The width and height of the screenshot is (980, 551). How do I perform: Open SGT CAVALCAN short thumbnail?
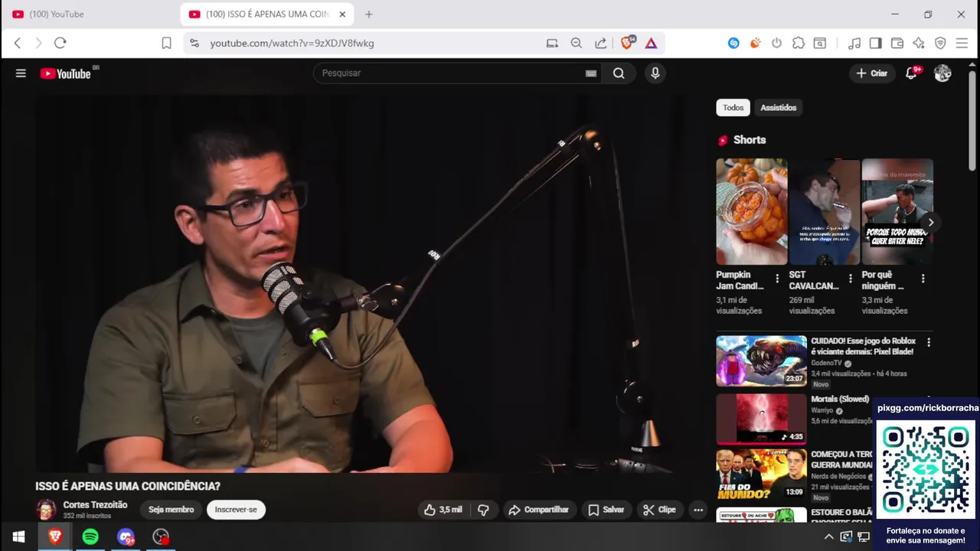[x=825, y=211]
